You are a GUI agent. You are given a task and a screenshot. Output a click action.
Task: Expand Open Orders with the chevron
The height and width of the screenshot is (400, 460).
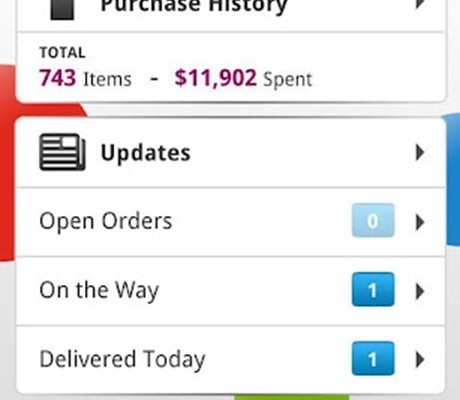(x=420, y=222)
